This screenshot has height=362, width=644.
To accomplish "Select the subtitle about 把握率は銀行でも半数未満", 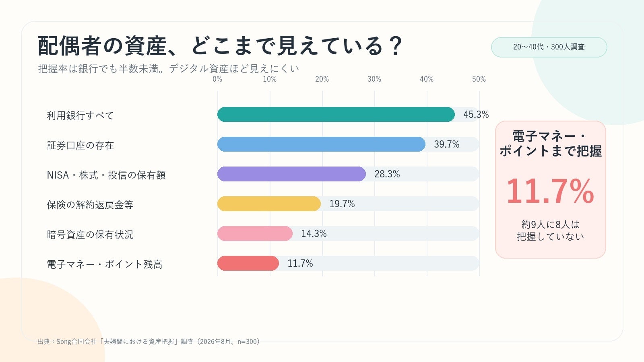I will pos(169,69).
